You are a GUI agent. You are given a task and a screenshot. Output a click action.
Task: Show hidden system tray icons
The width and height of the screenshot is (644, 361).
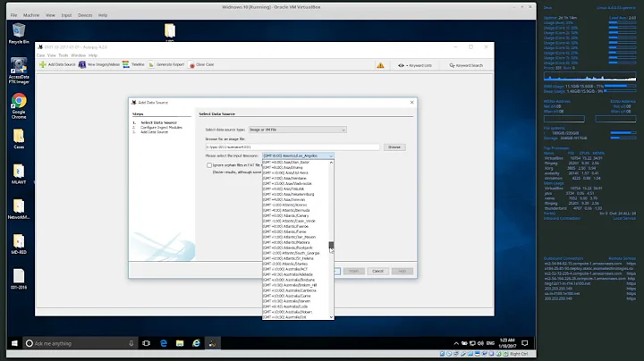pos(456,343)
